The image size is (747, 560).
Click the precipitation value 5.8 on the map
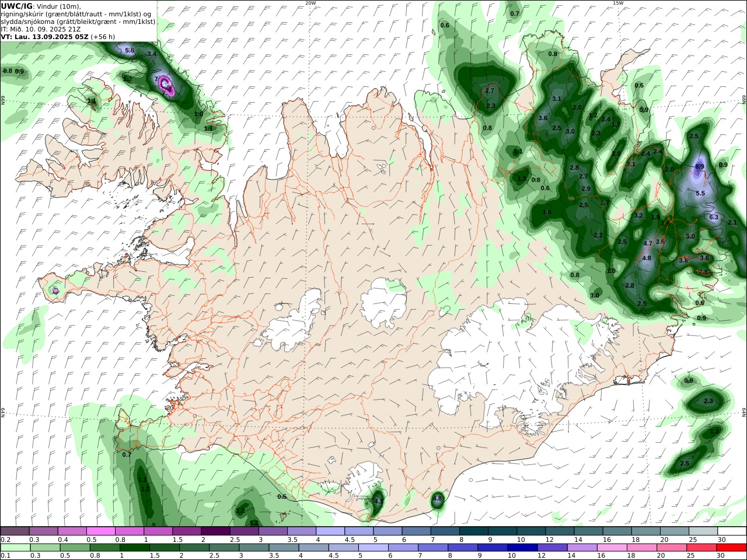coord(130,51)
